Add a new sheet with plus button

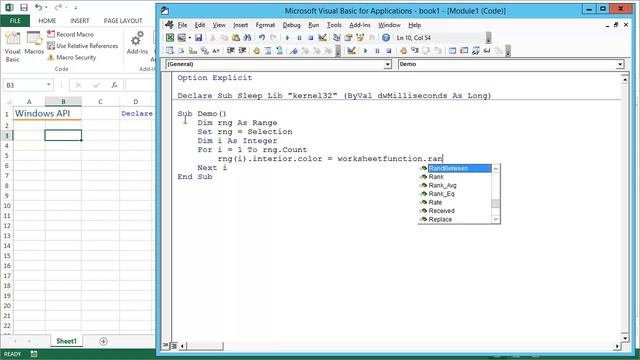pyautogui.click(x=103, y=341)
